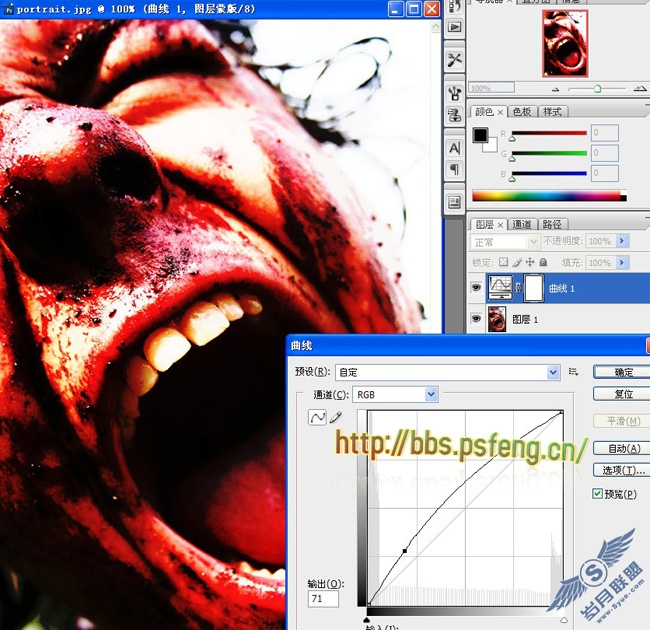The width and height of the screenshot is (650, 630).
Task: Click the B value input field
Action: point(604,173)
